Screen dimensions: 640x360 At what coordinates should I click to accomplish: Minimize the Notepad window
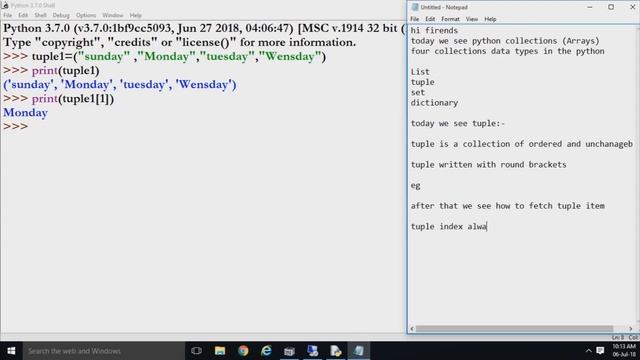tap(589, 7)
